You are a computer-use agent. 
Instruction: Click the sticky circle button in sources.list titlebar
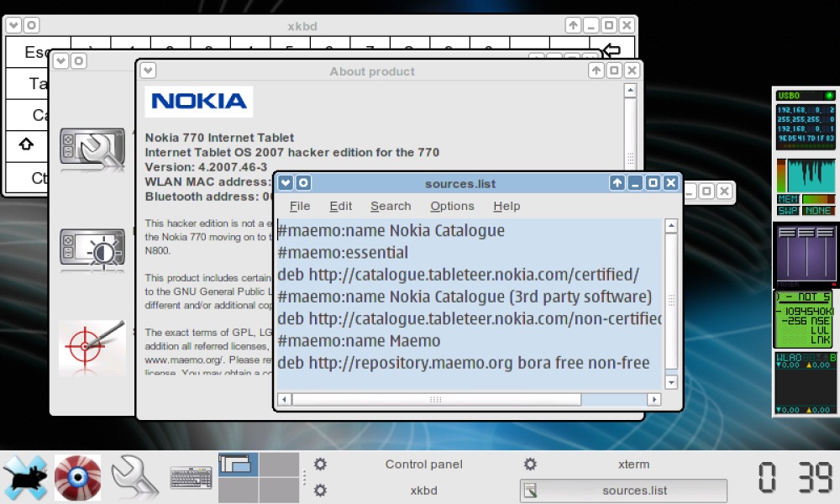click(303, 183)
